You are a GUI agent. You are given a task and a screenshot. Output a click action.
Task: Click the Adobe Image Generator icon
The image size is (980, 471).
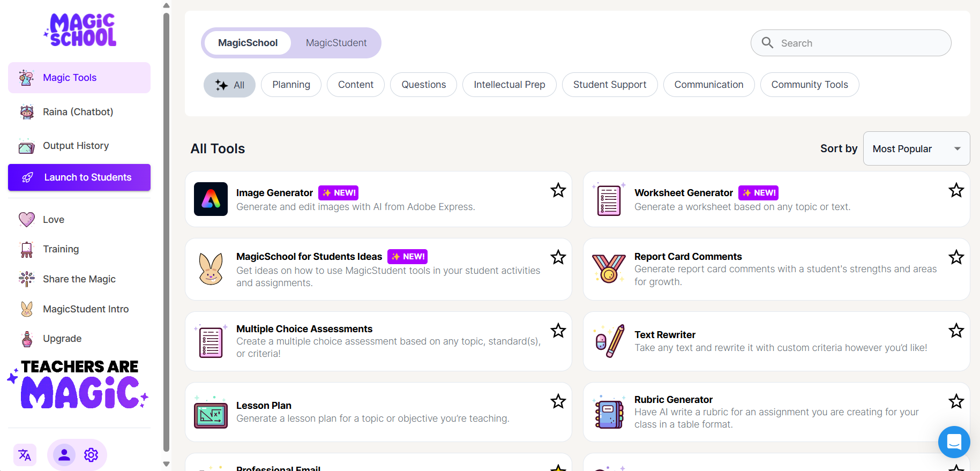pyautogui.click(x=211, y=199)
